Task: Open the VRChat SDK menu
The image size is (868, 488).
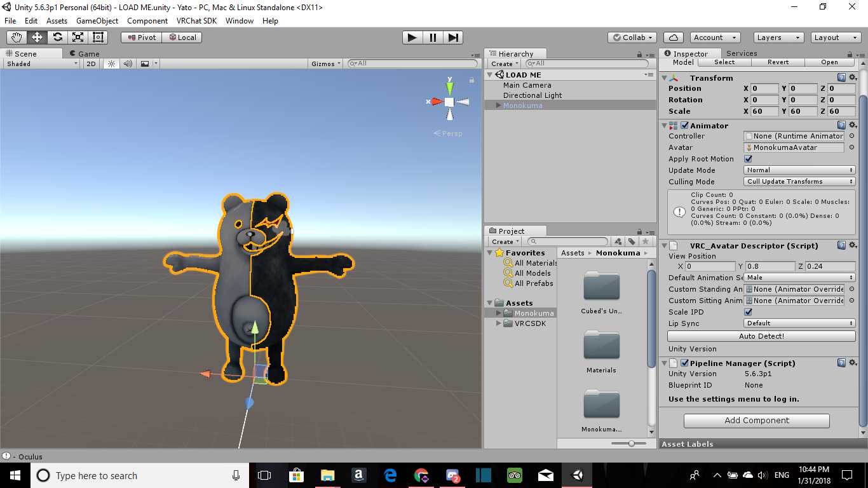Action: coord(196,21)
